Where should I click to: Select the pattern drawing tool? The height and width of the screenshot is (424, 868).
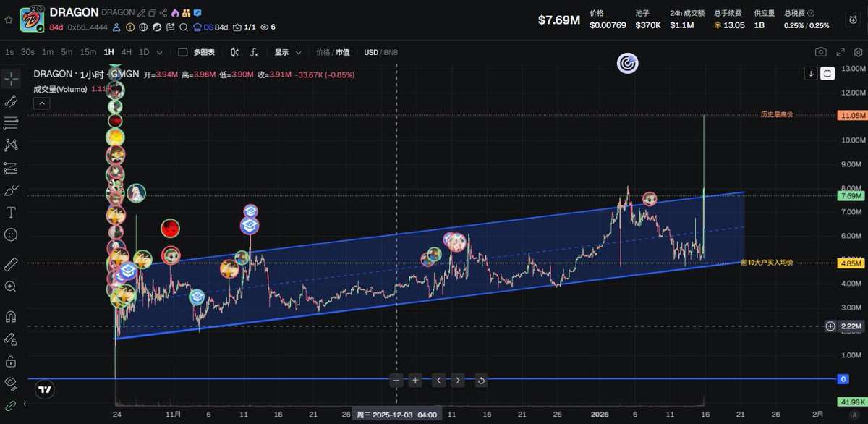click(x=11, y=145)
